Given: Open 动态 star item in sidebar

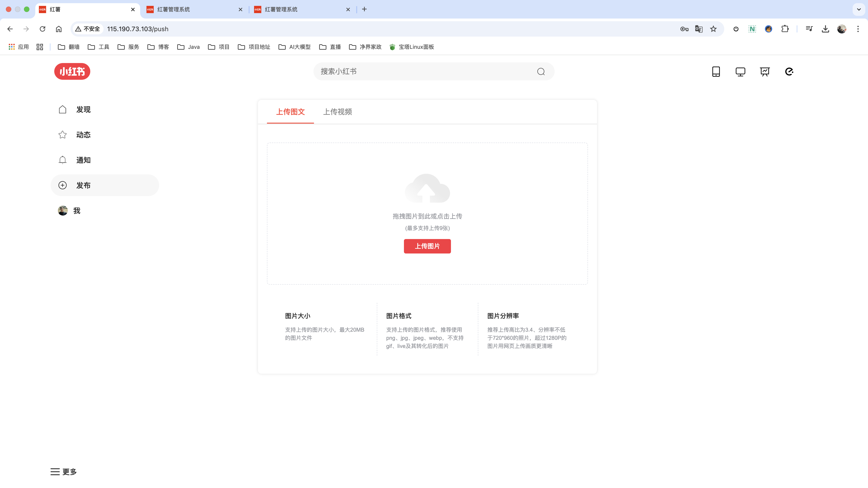Looking at the screenshot, I should (63, 135).
